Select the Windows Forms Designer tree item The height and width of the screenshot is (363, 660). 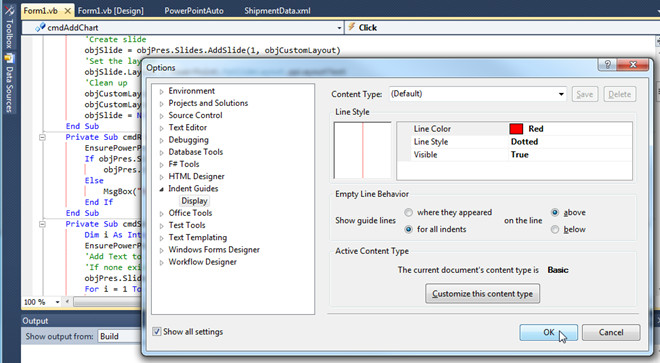click(x=214, y=250)
